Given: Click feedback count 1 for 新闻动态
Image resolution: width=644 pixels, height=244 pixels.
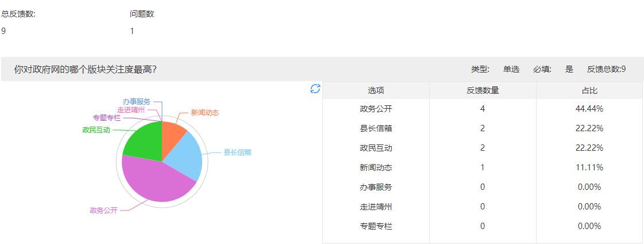Looking at the screenshot, I should (x=483, y=167).
